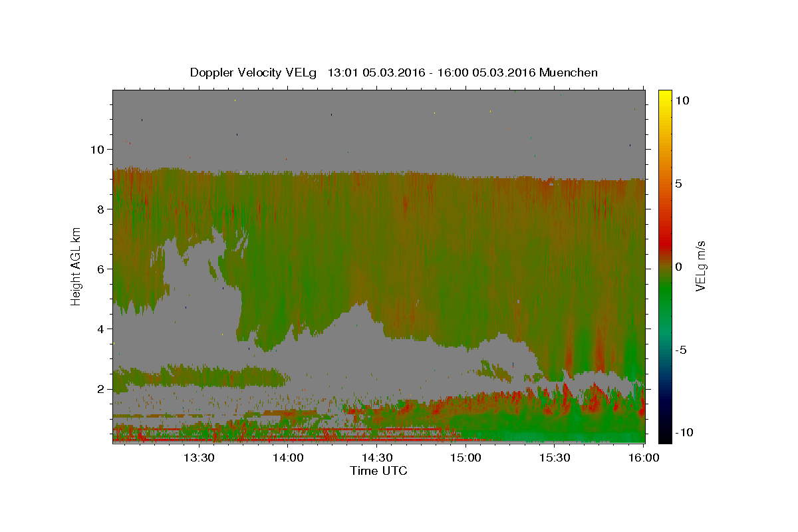
Task: Click the 15:00 time axis label
Action: click(465, 458)
